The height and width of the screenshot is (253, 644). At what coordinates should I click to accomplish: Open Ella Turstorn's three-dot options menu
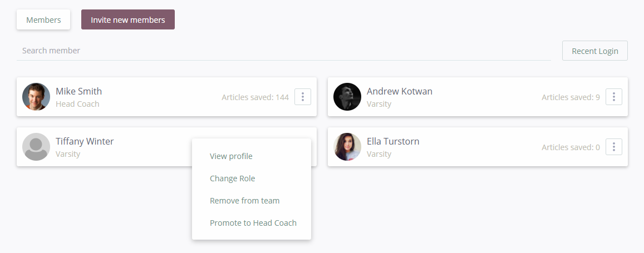[613, 147]
